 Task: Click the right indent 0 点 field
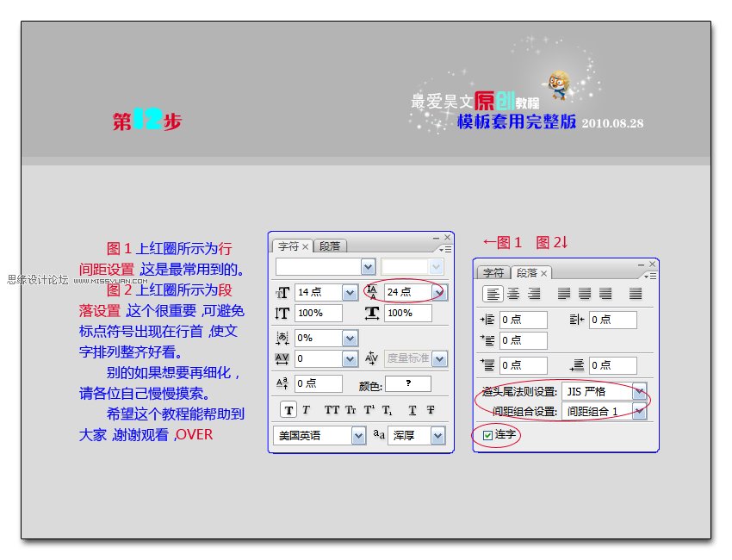[x=612, y=320]
